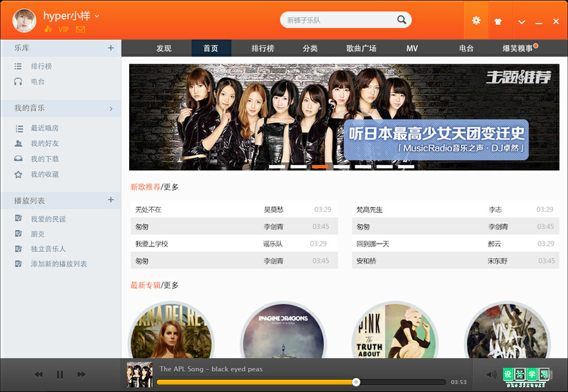The height and width of the screenshot is (392, 568).
Task: Mute with the volume speaker icon
Action: pyautogui.click(x=491, y=374)
